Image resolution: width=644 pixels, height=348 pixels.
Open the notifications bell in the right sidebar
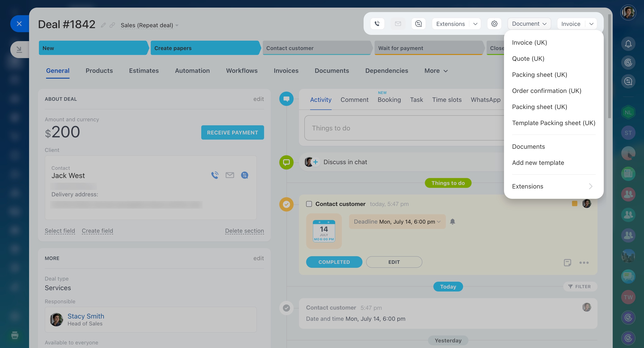click(628, 44)
